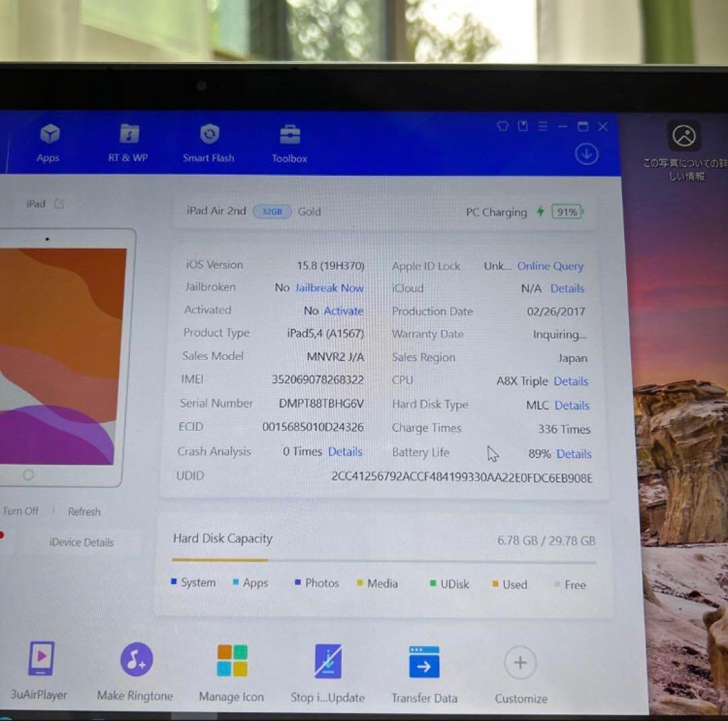
Task: Add a shortcut with Customize plus button
Action: (x=520, y=663)
